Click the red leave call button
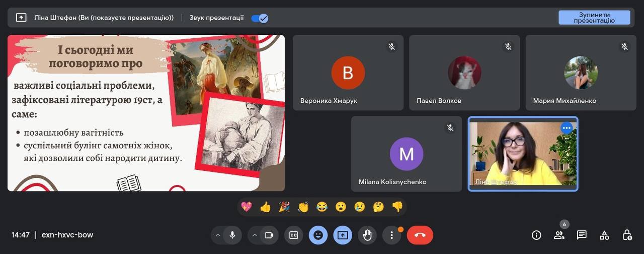This screenshot has width=644, height=254. (x=420, y=235)
